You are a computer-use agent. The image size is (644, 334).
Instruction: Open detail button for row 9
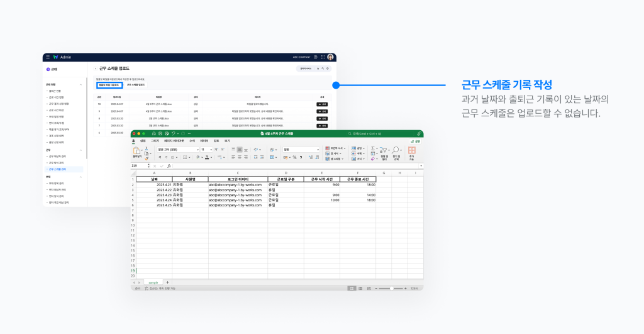(x=322, y=111)
